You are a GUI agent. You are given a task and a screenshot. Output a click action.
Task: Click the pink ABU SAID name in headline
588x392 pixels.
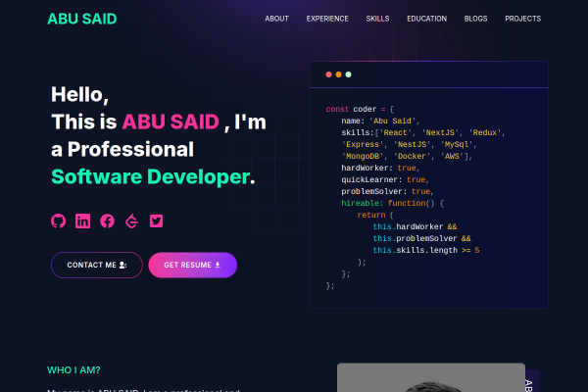click(171, 122)
